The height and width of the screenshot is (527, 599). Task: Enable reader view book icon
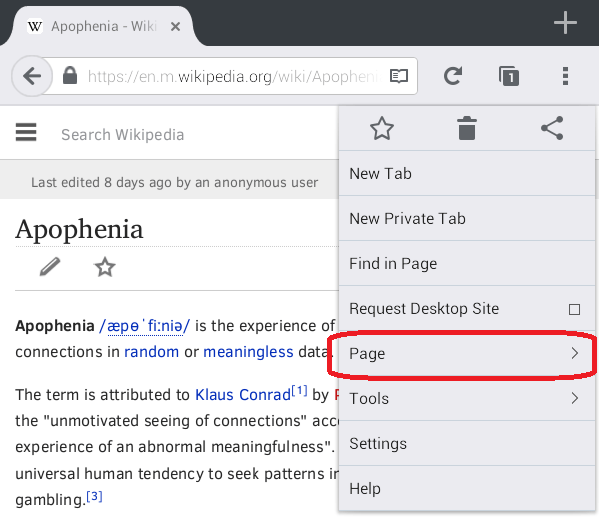399,76
